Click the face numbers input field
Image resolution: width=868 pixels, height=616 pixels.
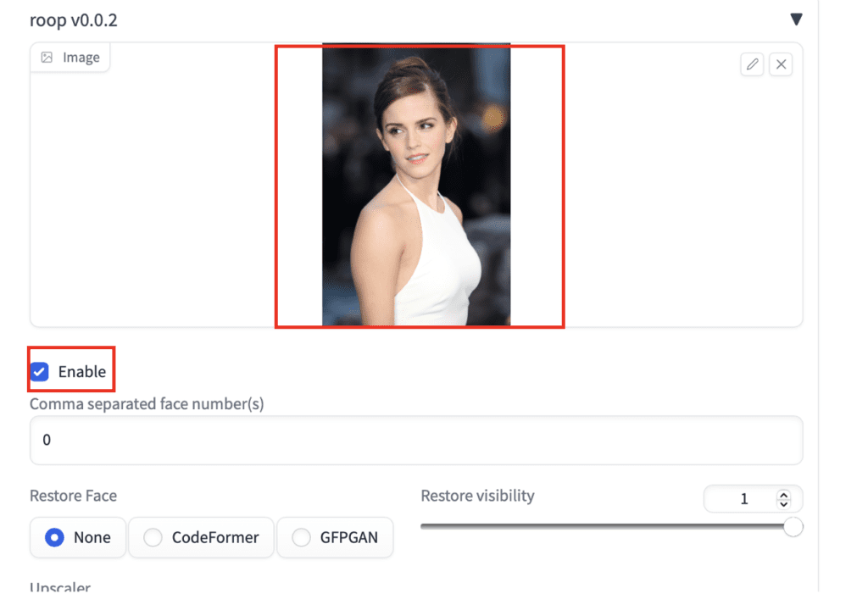416,440
